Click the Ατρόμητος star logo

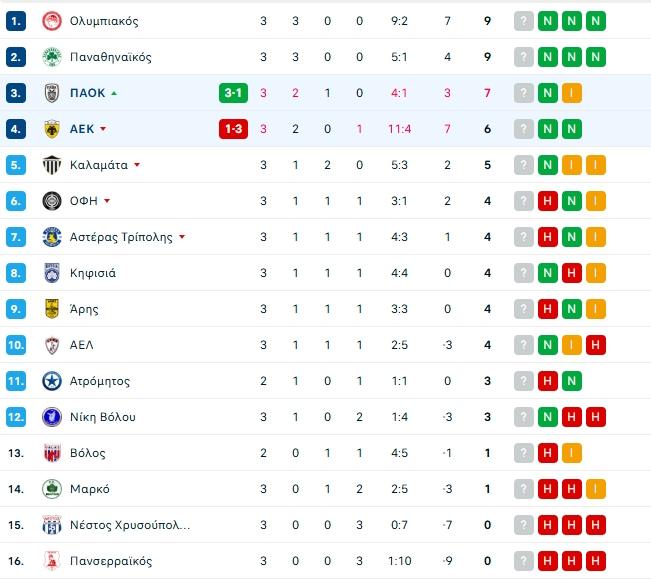52,381
